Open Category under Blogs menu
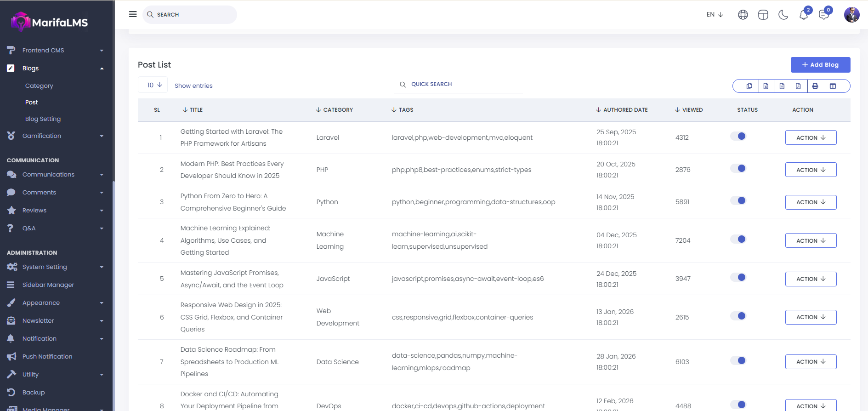The height and width of the screenshot is (411, 868). [x=39, y=86]
